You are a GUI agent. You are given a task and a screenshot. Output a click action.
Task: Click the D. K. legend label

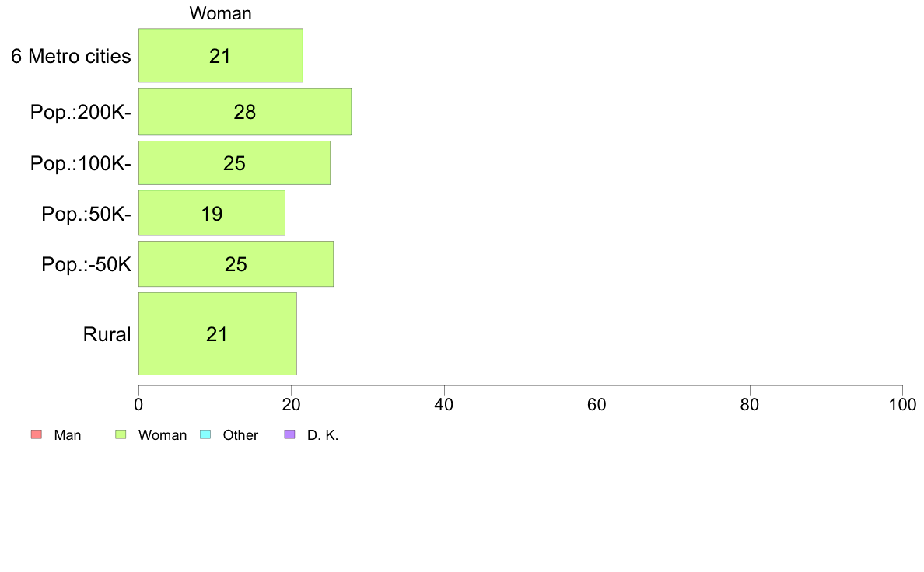[323, 435]
